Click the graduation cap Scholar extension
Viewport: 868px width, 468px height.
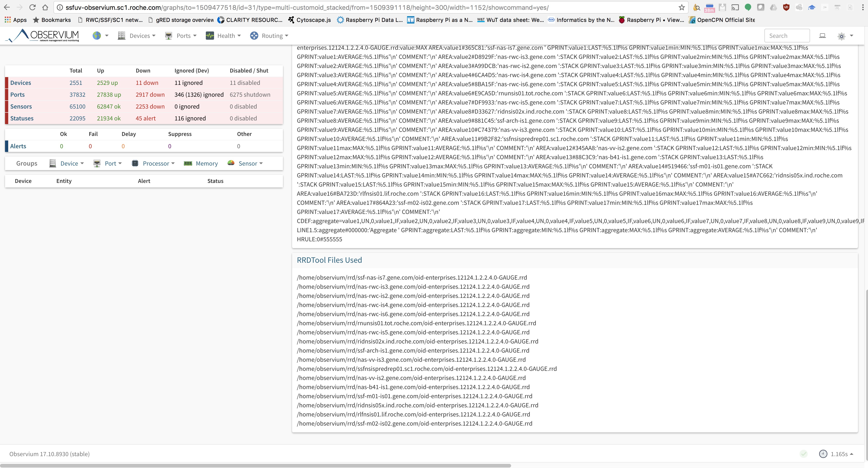pyautogui.click(x=812, y=7)
